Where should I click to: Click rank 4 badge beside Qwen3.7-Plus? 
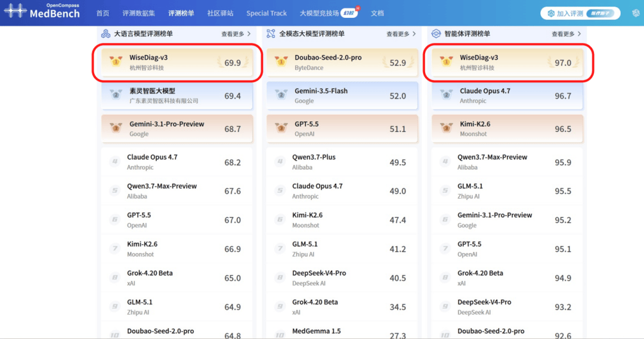pos(280,162)
